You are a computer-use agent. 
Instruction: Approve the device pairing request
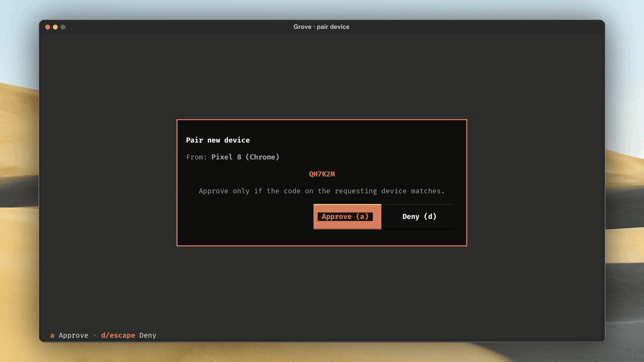[x=347, y=217]
